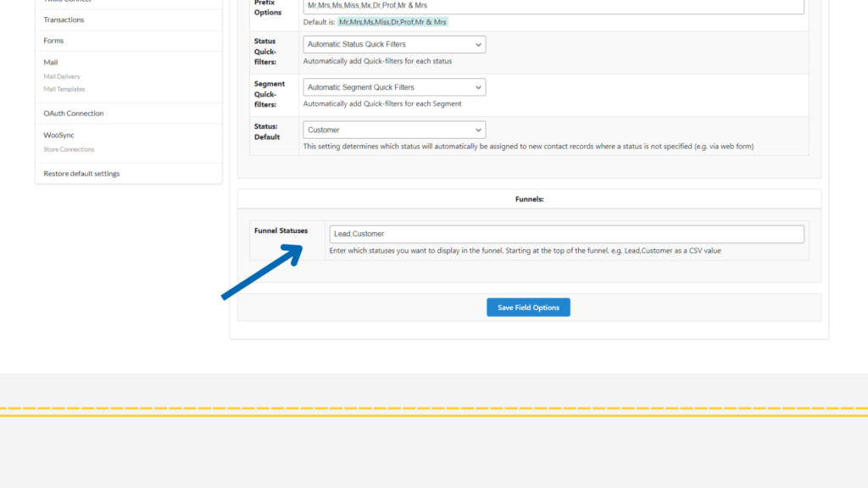Open the Mail Delivery sub-item
Image resolution: width=868 pixels, height=488 pixels.
[x=62, y=76]
